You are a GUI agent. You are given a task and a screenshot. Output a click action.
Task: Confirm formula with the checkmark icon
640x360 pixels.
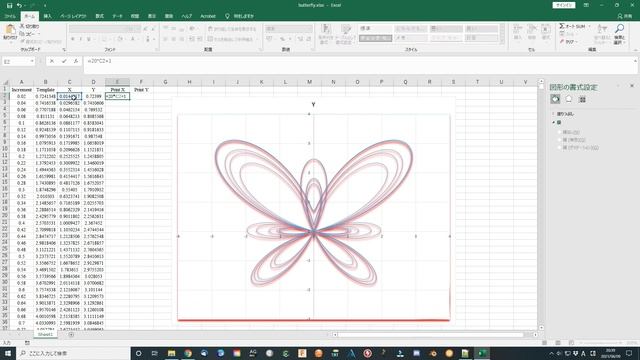(x=64, y=61)
